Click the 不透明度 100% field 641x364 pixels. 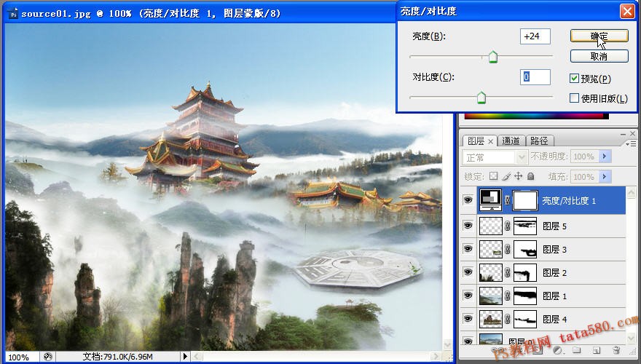[585, 157]
